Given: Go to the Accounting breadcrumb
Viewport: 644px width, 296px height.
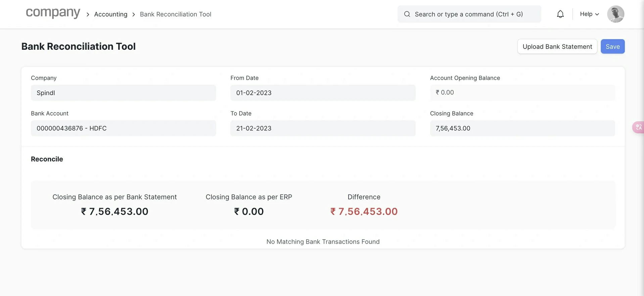Looking at the screenshot, I should [110, 14].
